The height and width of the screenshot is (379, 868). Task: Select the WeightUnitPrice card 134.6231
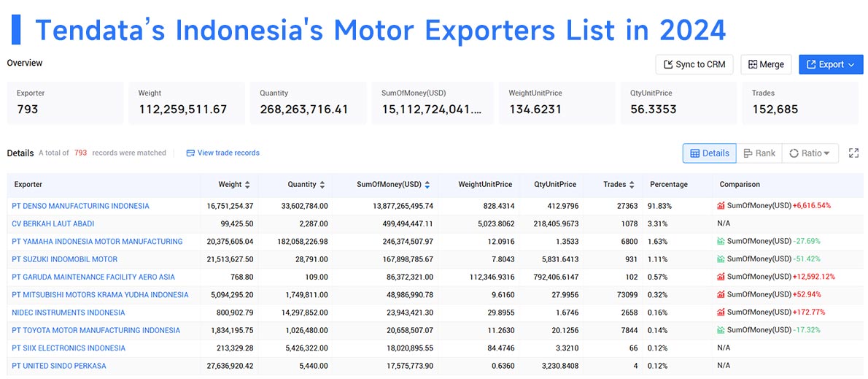pos(557,102)
